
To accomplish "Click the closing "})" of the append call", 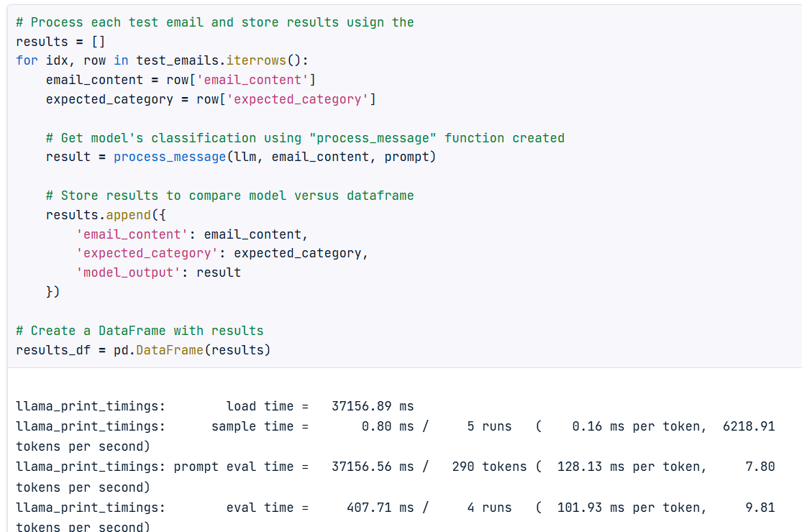I will [53, 292].
